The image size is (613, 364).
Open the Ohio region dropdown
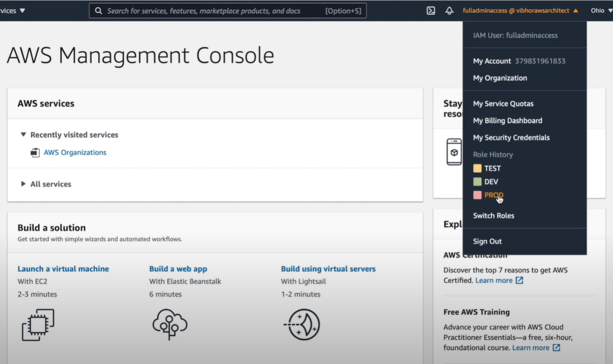point(601,10)
